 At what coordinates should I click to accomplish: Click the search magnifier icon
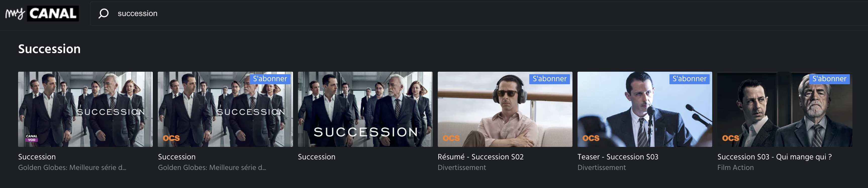pyautogui.click(x=104, y=14)
